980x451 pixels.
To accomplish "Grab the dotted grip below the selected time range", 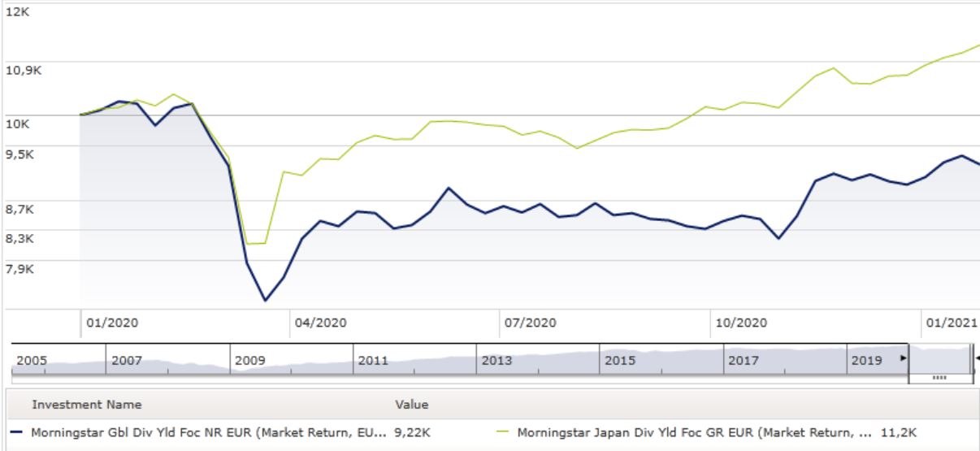I will point(940,378).
